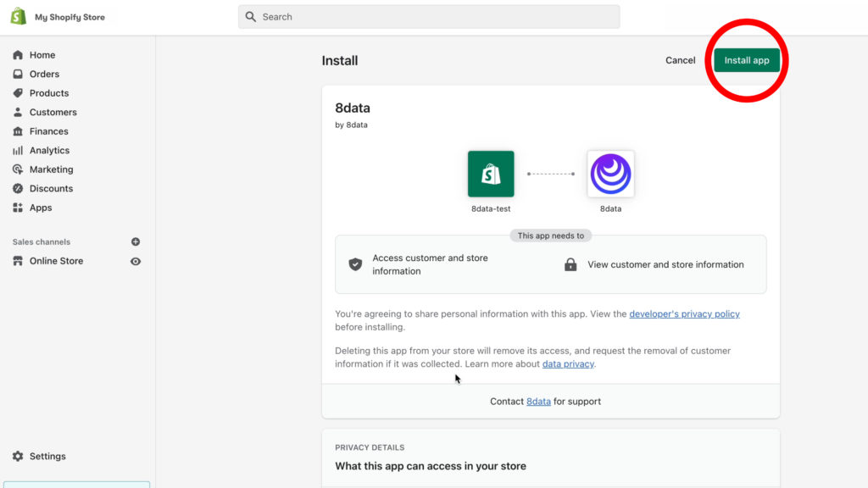This screenshot has width=868, height=488.
Task: Click the Finances bank icon
Action: click(18, 131)
